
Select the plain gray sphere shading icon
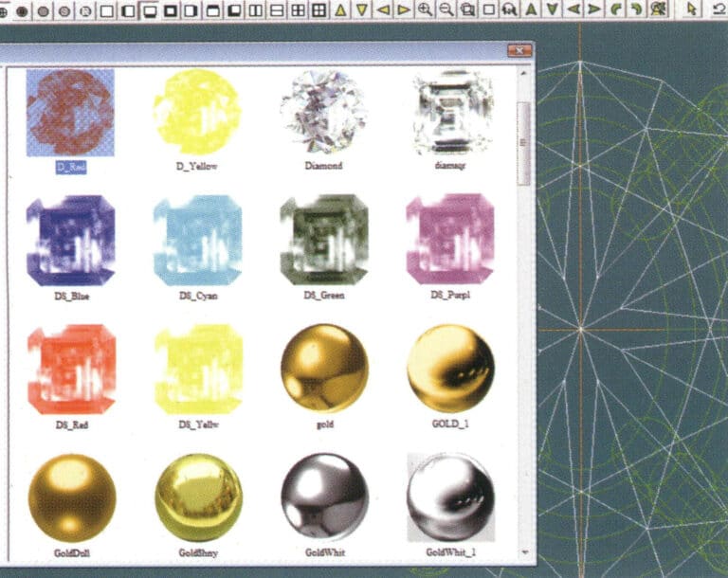pyautogui.click(x=44, y=11)
